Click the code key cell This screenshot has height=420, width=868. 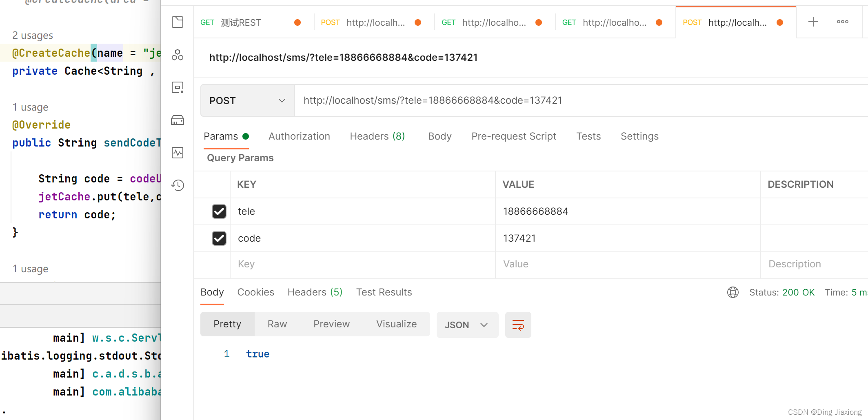pos(363,238)
